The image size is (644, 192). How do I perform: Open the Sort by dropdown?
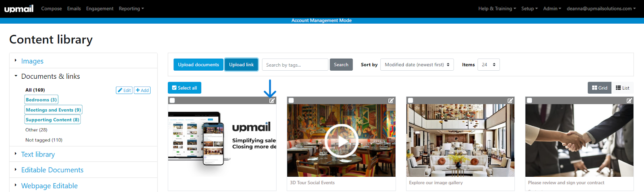[417, 65]
